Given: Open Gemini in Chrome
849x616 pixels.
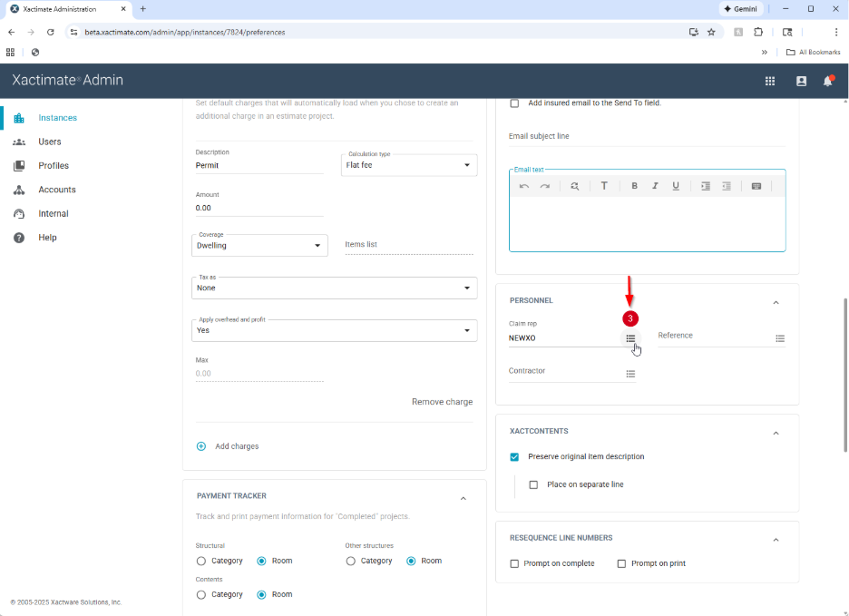Looking at the screenshot, I should tap(741, 9).
